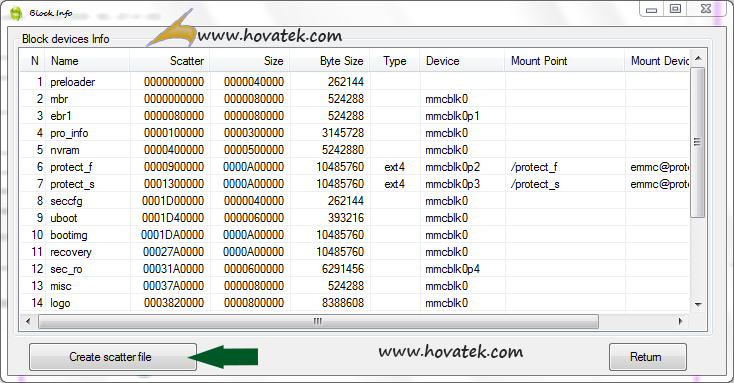Click the Create scatter file button

point(113,357)
